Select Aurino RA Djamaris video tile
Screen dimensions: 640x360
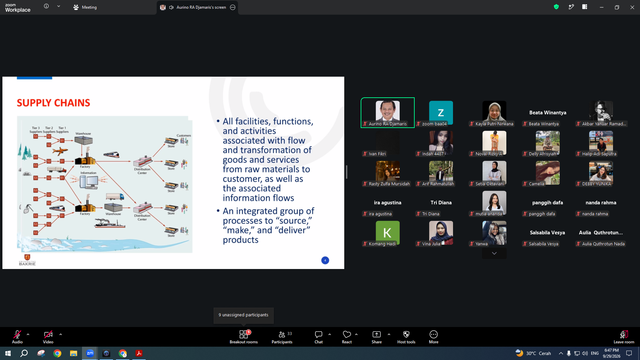click(388, 113)
